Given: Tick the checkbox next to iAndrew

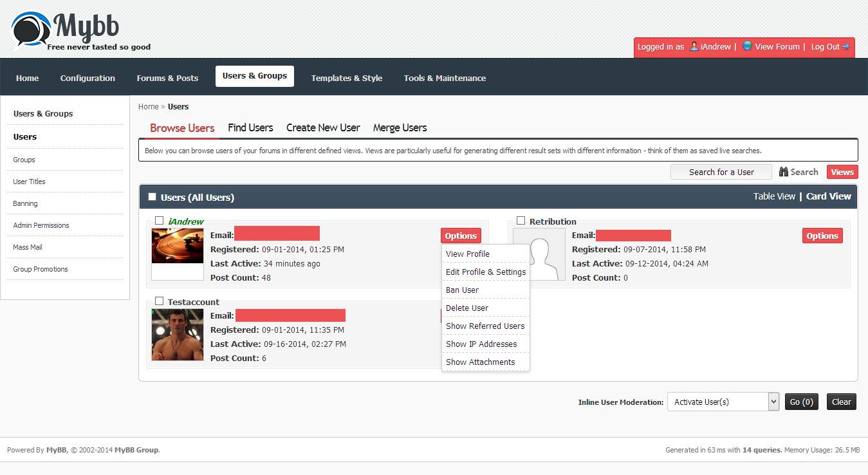Looking at the screenshot, I should point(160,221).
